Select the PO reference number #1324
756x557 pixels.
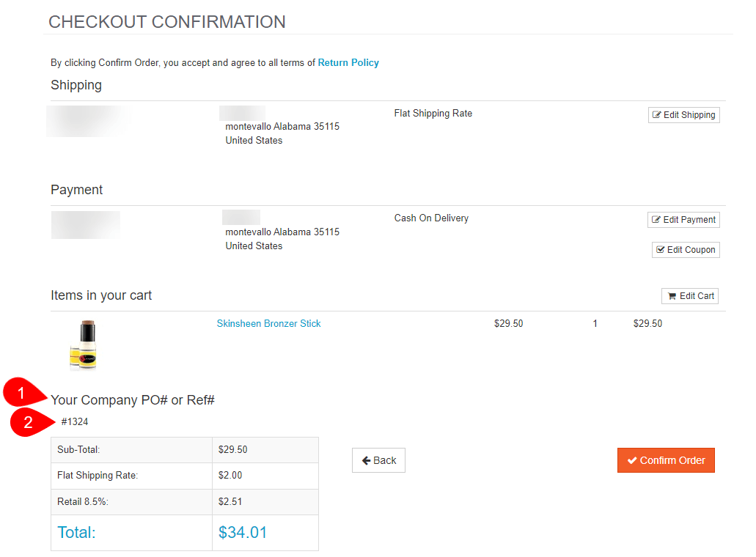(x=75, y=421)
